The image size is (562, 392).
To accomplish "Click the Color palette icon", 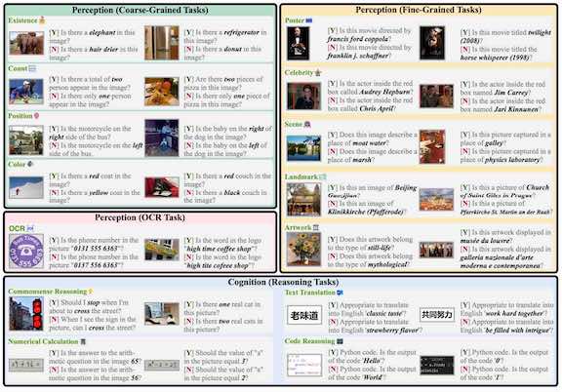I will click(x=30, y=164).
